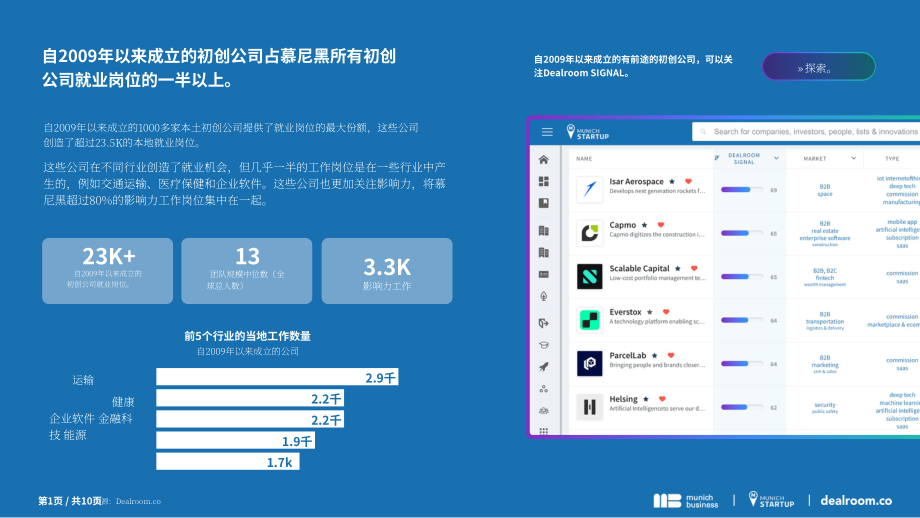This screenshot has height=518, width=920.
Task: Click the sort icon beside Dealroom Signal
Action: point(717,157)
